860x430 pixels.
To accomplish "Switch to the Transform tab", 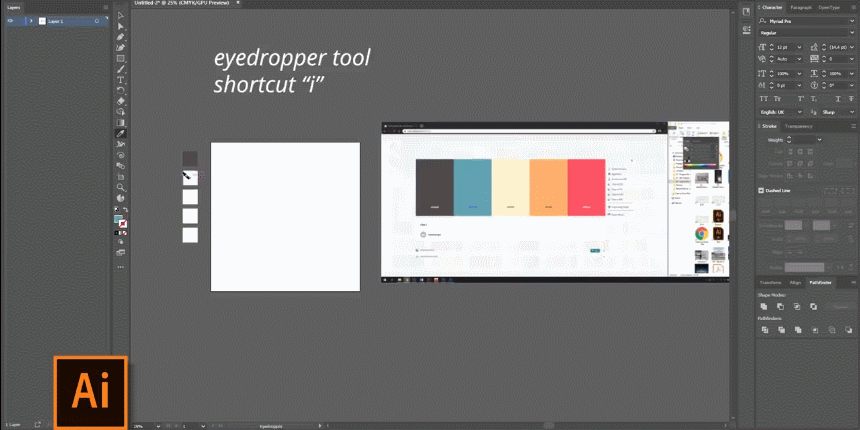I will click(x=770, y=282).
